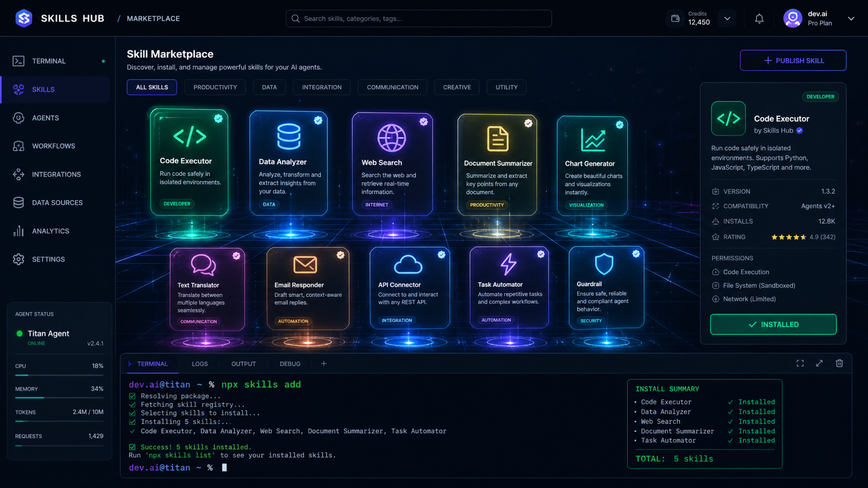Select the Data Analyzer database icon
Screen dimensions: 868x488
click(289, 136)
